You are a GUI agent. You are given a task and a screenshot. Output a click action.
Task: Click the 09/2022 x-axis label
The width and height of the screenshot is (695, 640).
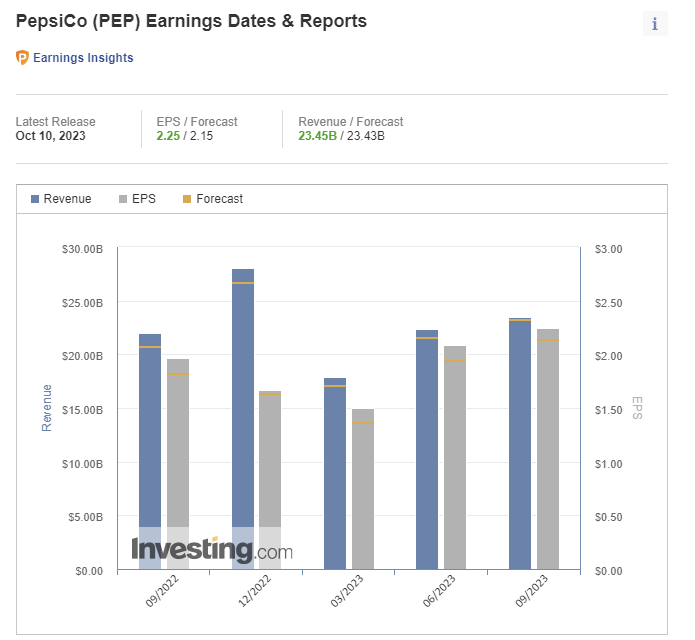click(x=162, y=591)
